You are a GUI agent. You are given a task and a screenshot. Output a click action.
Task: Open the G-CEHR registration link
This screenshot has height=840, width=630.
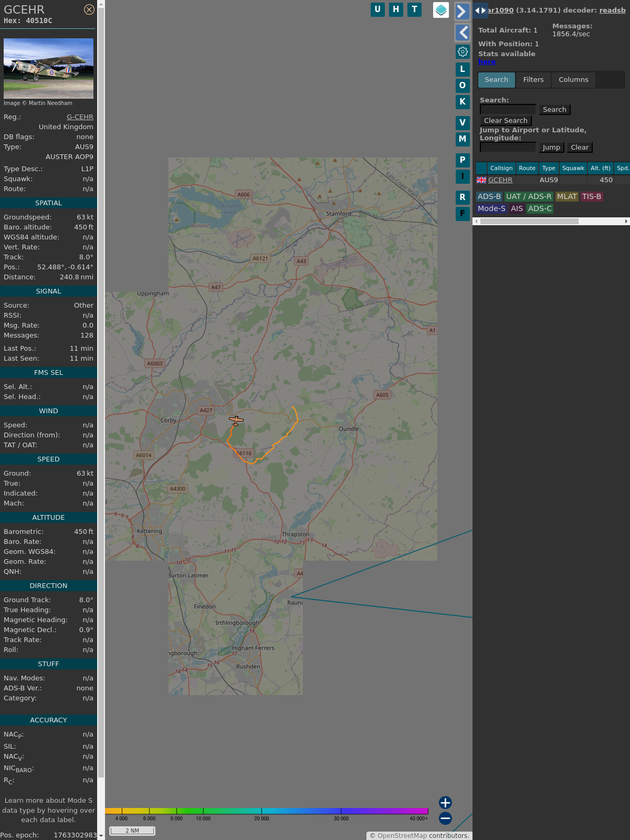click(x=80, y=117)
